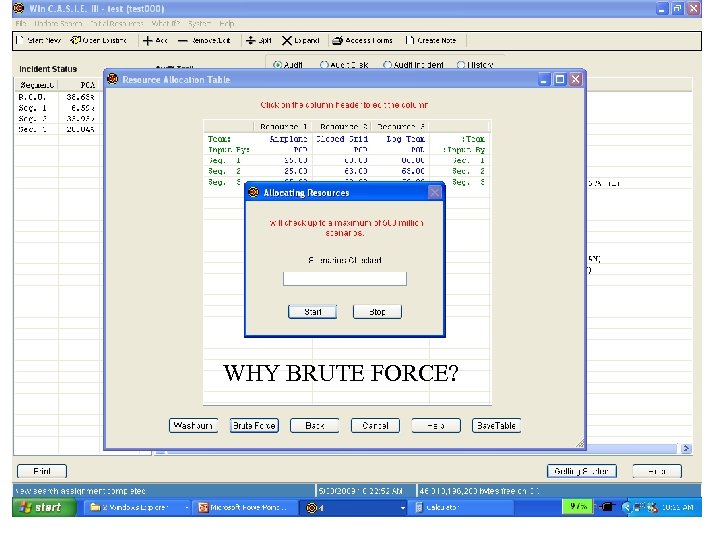Select the R.O.W. row in Incident Status

click(x=57, y=97)
